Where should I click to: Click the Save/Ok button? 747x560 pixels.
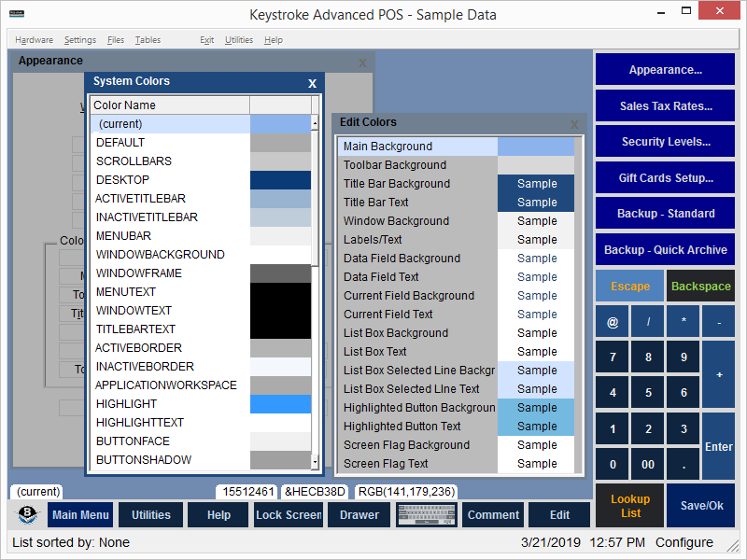(x=700, y=506)
